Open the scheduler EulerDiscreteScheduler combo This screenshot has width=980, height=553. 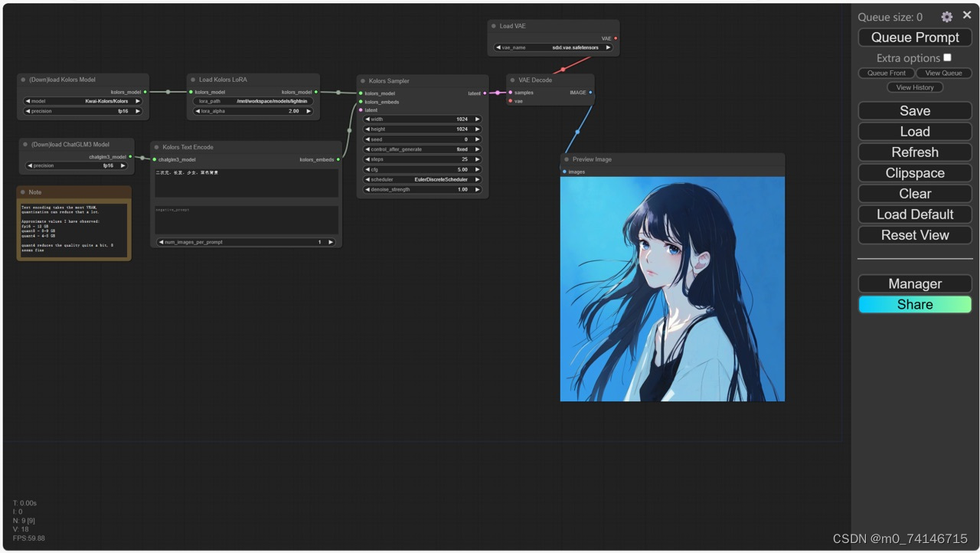pos(423,179)
